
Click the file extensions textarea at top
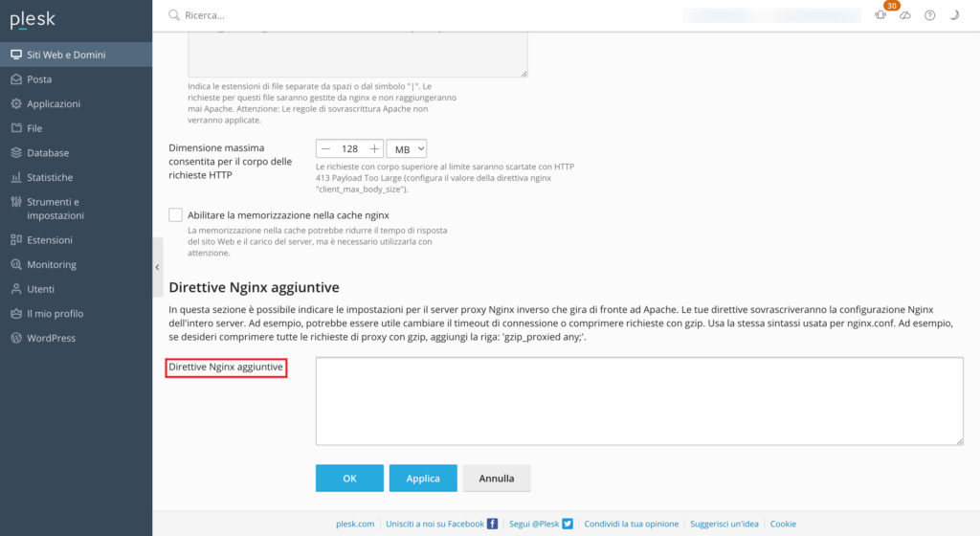[x=358, y=55]
